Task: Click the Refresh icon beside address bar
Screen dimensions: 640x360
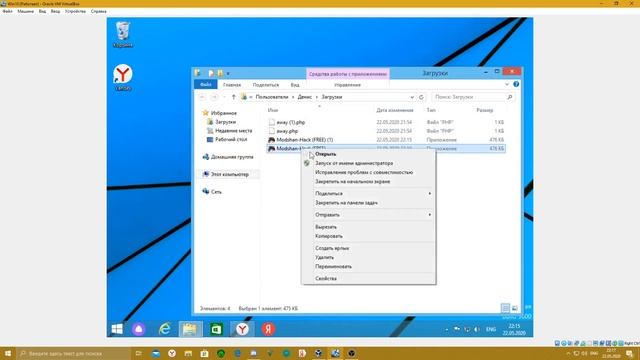Action: click(x=421, y=97)
